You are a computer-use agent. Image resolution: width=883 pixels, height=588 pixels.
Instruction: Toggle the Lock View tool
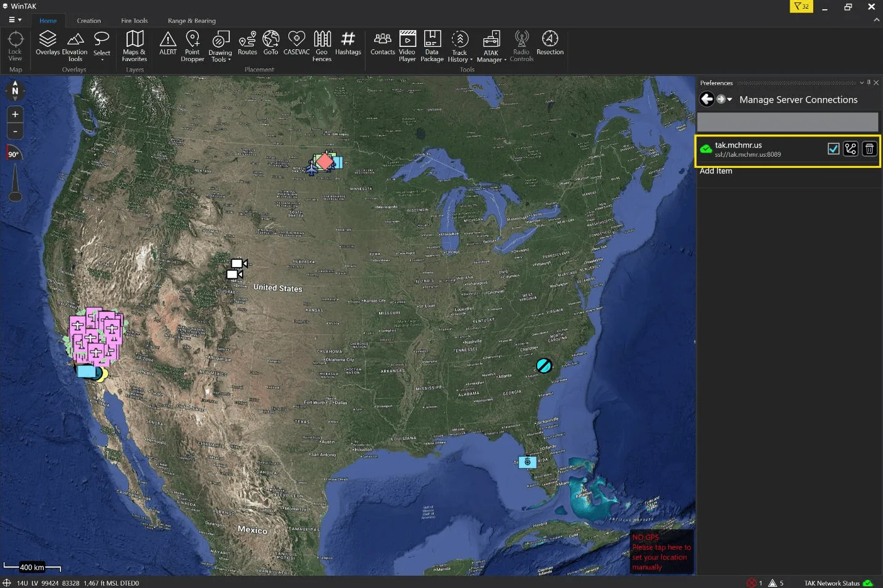[x=15, y=46]
